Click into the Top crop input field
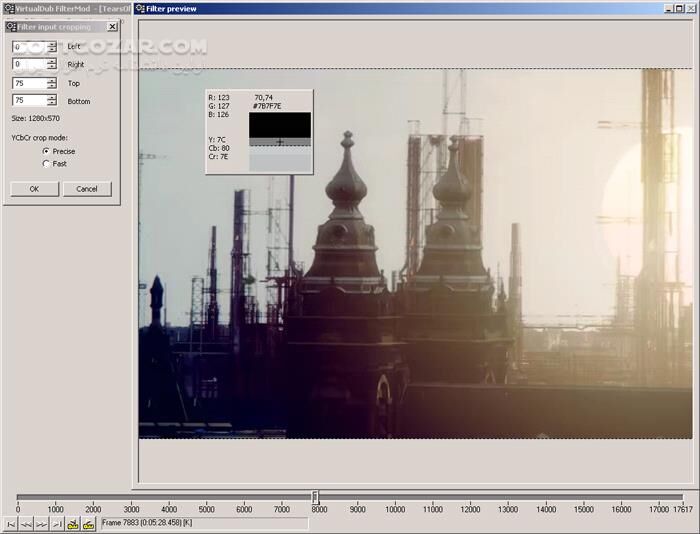 tap(28, 83)
